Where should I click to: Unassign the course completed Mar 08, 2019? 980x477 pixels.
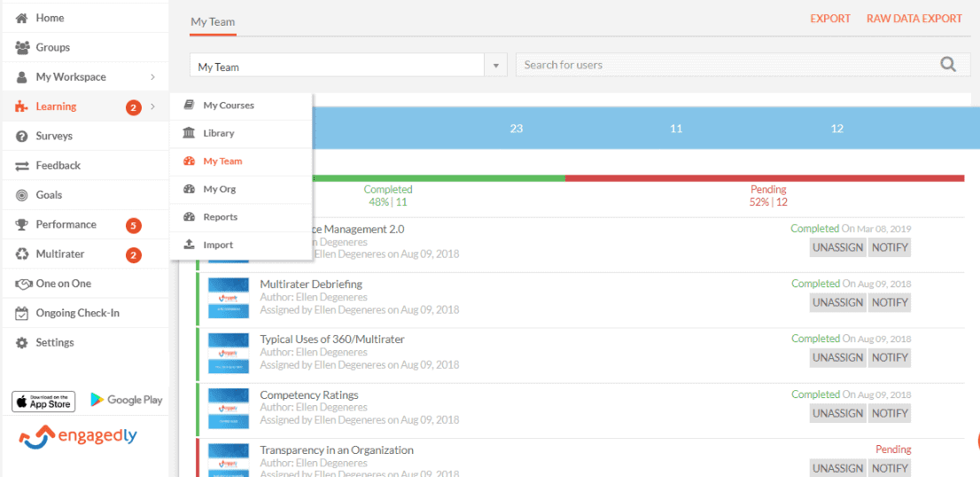coord(838,247)
